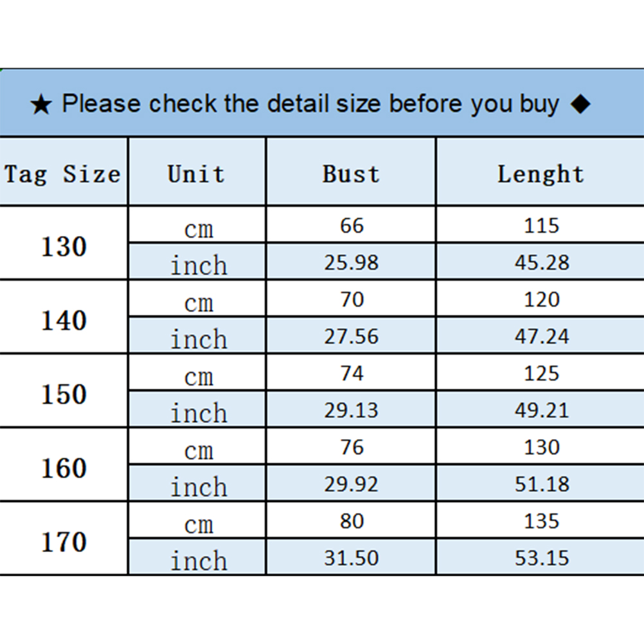
Task: Select the length value 51.18
Action: click(x=542, y=484)
